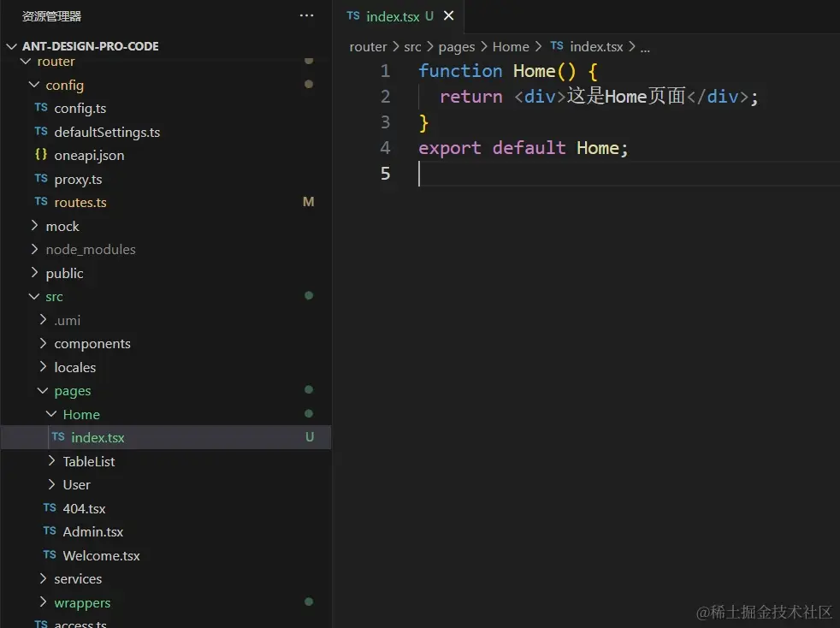Screen dimensions: 840x628
Task: Click the router breadcrumb segment
Action: [368, 47]
